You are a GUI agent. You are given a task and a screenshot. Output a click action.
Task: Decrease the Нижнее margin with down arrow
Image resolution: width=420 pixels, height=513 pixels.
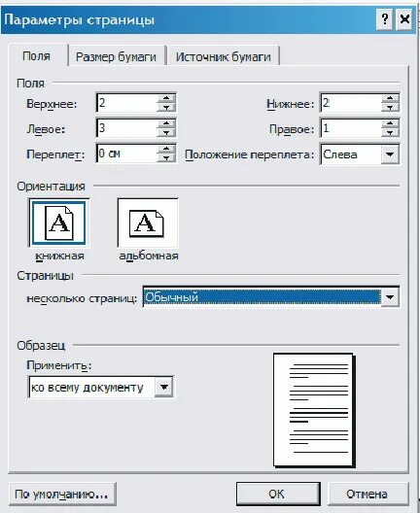tap(390, 108)
